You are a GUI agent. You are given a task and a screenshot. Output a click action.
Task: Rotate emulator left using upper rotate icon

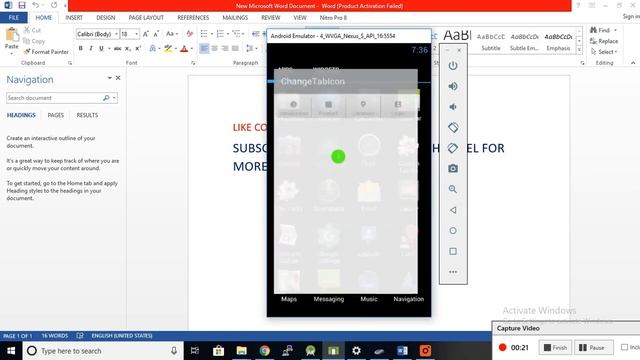click(453, 127)
